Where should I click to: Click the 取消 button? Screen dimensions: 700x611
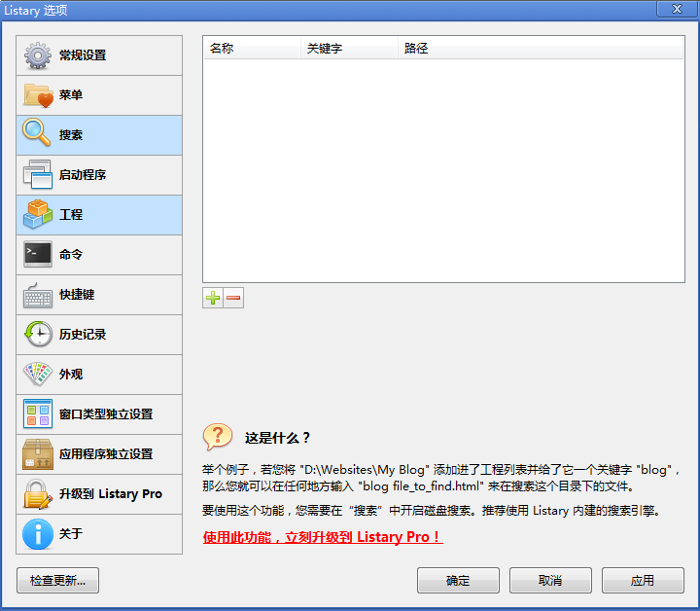(550, 581)
